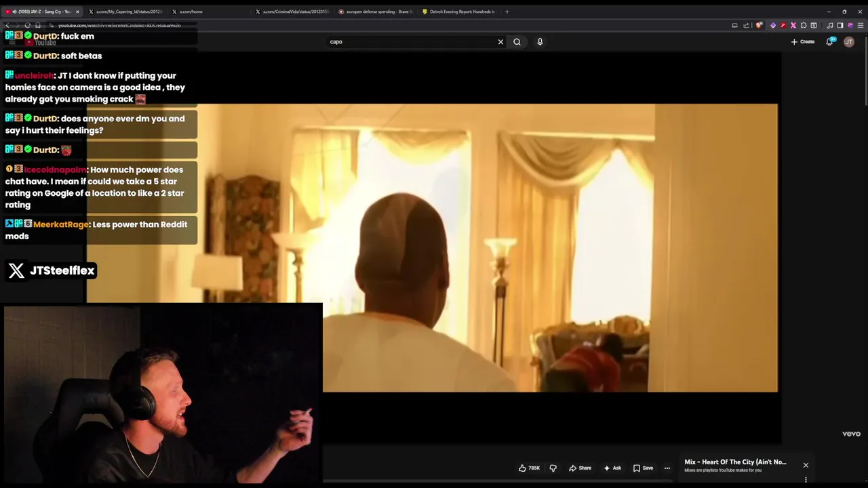Open YouTube notifications bell
868x488 pixels.
point(830,41)
